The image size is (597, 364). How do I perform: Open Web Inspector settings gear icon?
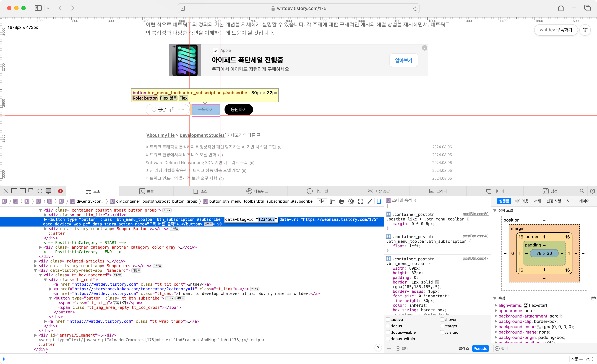[592, 191]
